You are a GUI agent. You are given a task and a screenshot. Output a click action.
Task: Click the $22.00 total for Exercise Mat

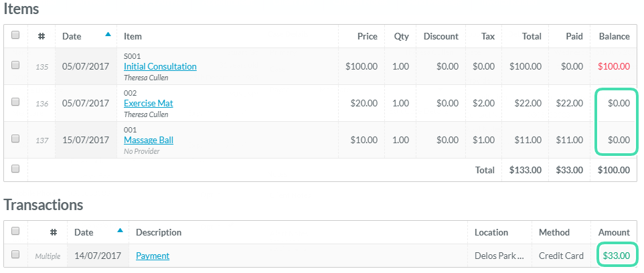[x=528, y=103]
